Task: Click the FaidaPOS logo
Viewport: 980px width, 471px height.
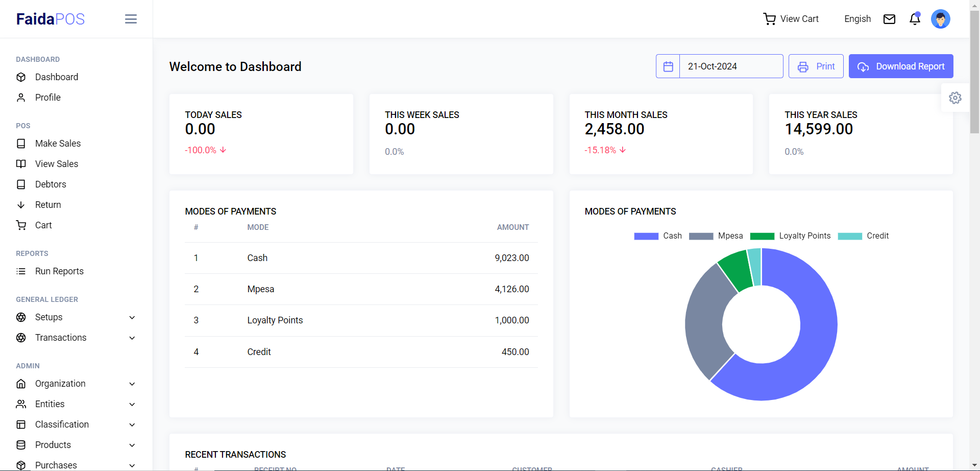Action: [x=51, y=19]
